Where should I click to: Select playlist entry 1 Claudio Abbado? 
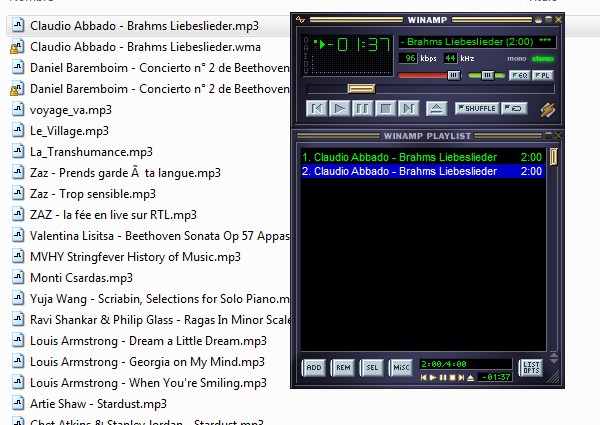[422, 157]
